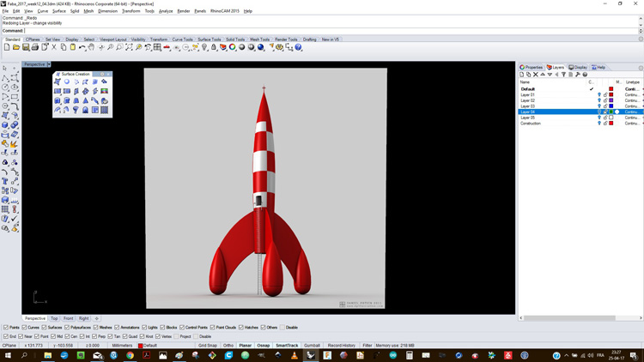Open the Options gear icon
Image resolution: width=644 pixels, height=362 pixels.
click(x=280, y=48)
